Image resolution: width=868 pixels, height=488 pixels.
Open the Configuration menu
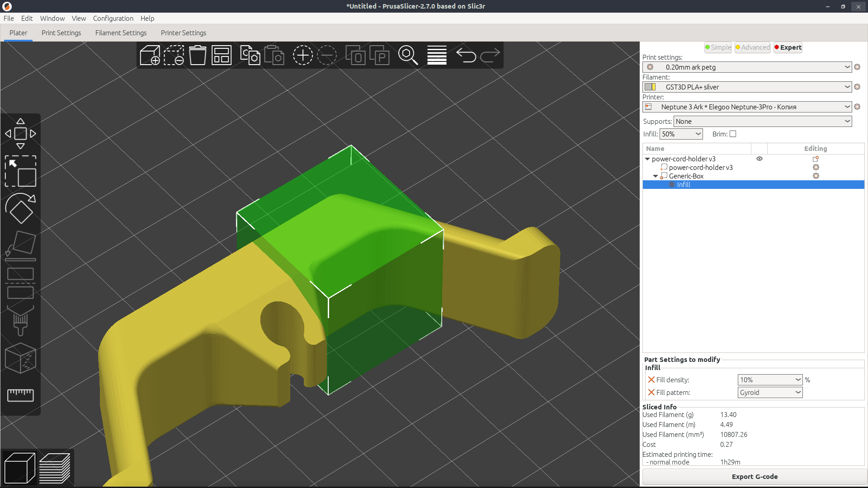point(113,19)
